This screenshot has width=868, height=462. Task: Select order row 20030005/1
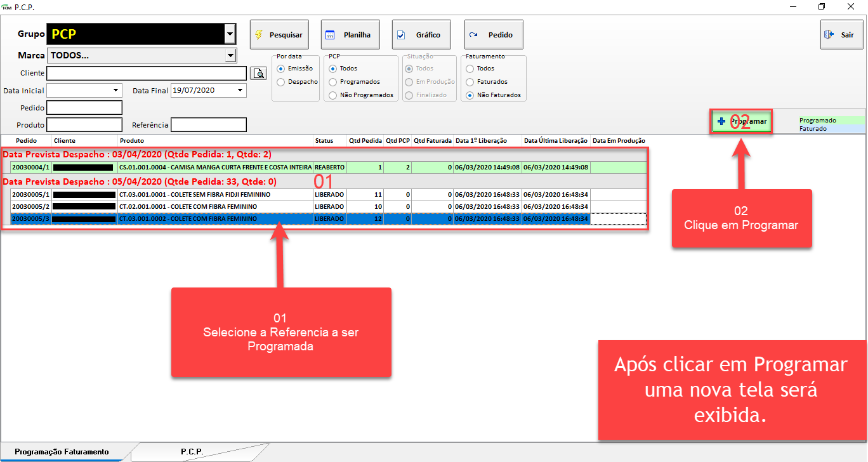tap(329, 194)
